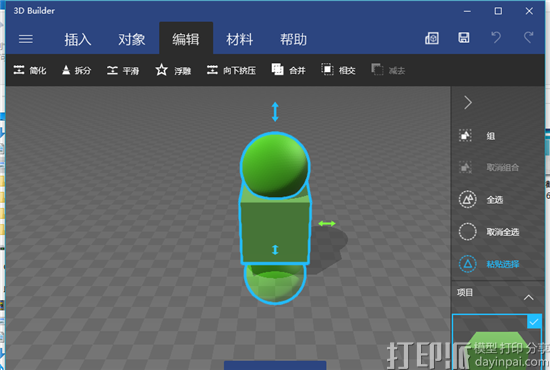Uncheck the item thumbnail checkmark

pyautogui.click(x=534, y=322)
